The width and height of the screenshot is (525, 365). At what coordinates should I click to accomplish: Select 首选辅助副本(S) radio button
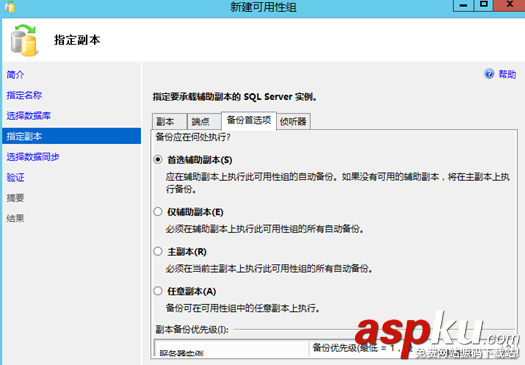click(x=158, y=160)
